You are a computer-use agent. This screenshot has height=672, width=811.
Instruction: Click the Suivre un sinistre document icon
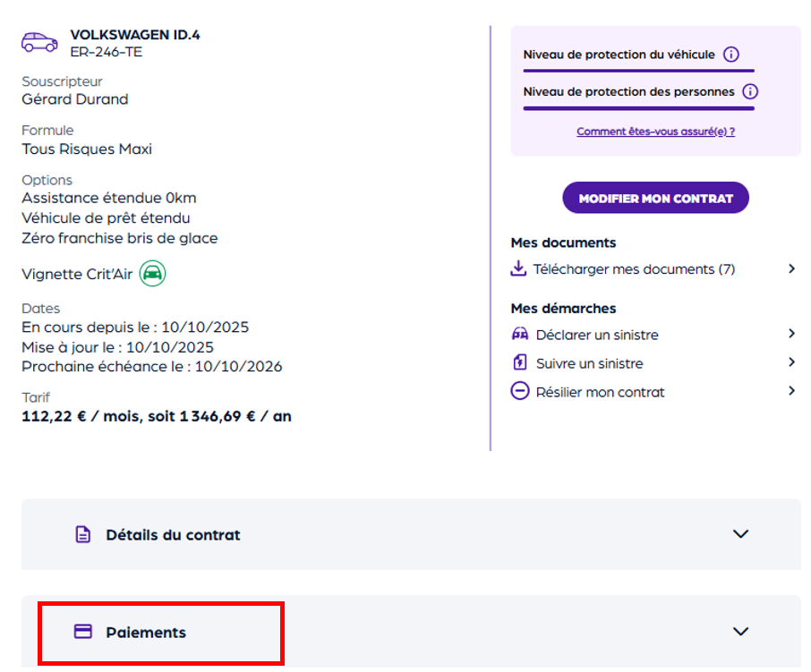(x=519, y=363)
